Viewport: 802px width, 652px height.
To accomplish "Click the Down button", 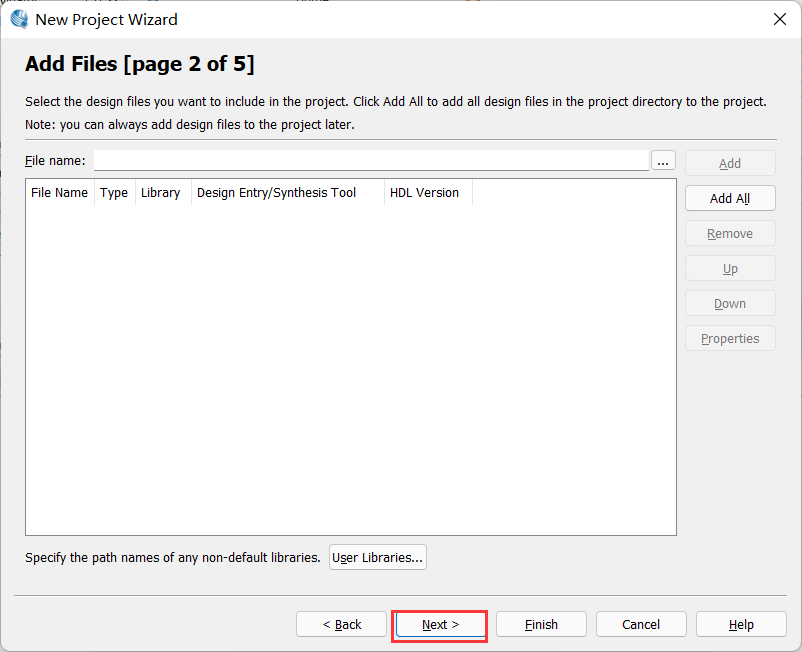I will [x=730, y=303].
